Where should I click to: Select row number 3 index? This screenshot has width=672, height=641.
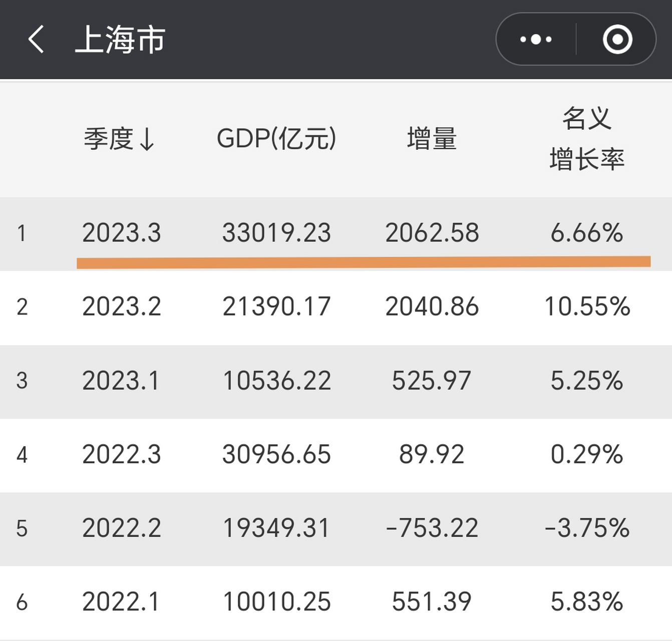tap(22, 381)
